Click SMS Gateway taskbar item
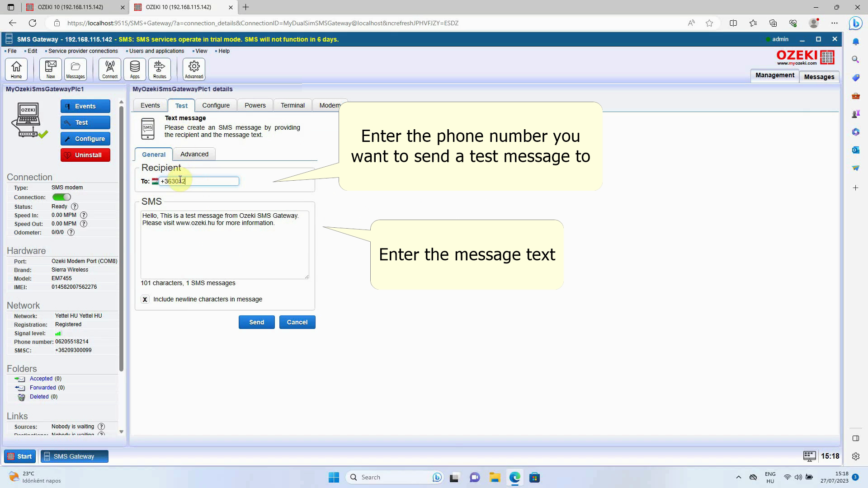The image size is (868, 488). (x=75, y=456)
